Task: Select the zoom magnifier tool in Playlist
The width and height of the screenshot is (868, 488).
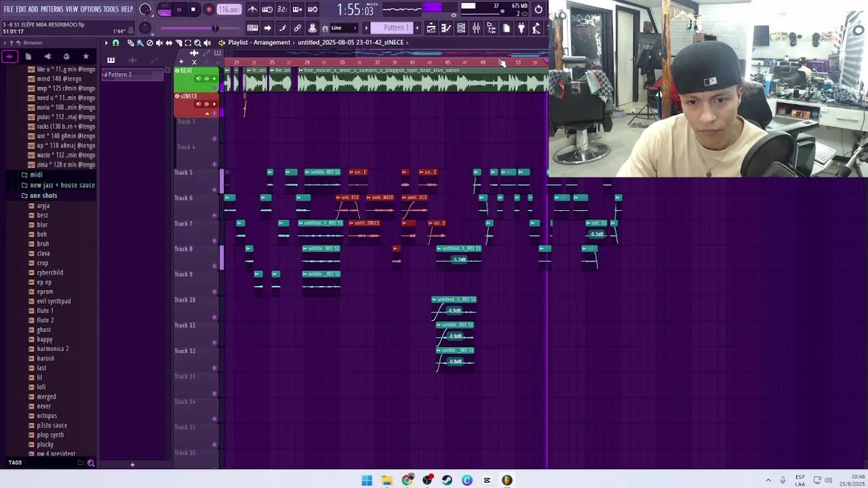Action: pyautogui.click(x=197, y=43)
